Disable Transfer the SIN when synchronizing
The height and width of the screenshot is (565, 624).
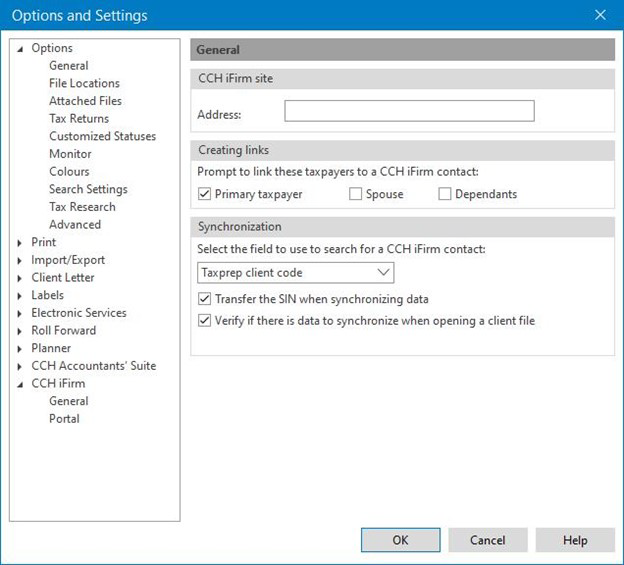pos(205,299)
